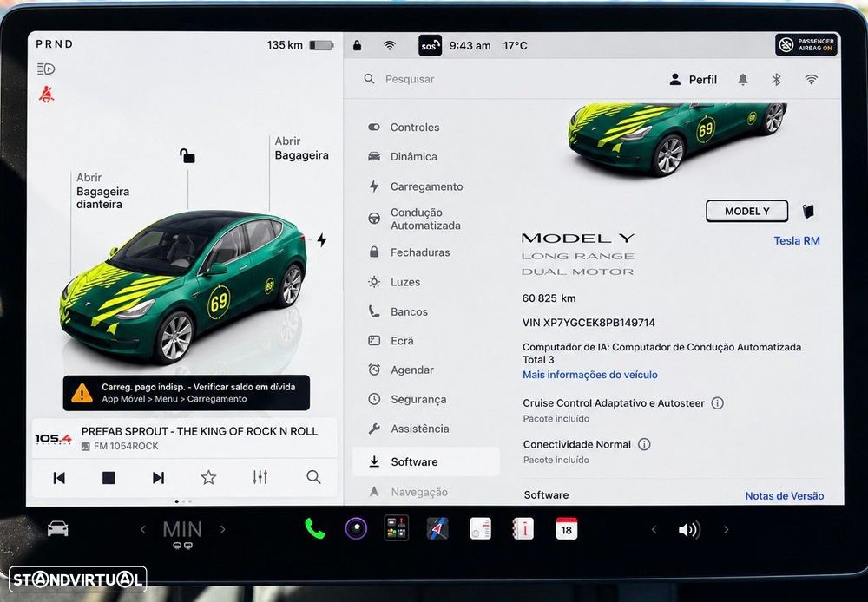Open the manual information app
This screenshot has width=868, height=602.
coord(523,528)
